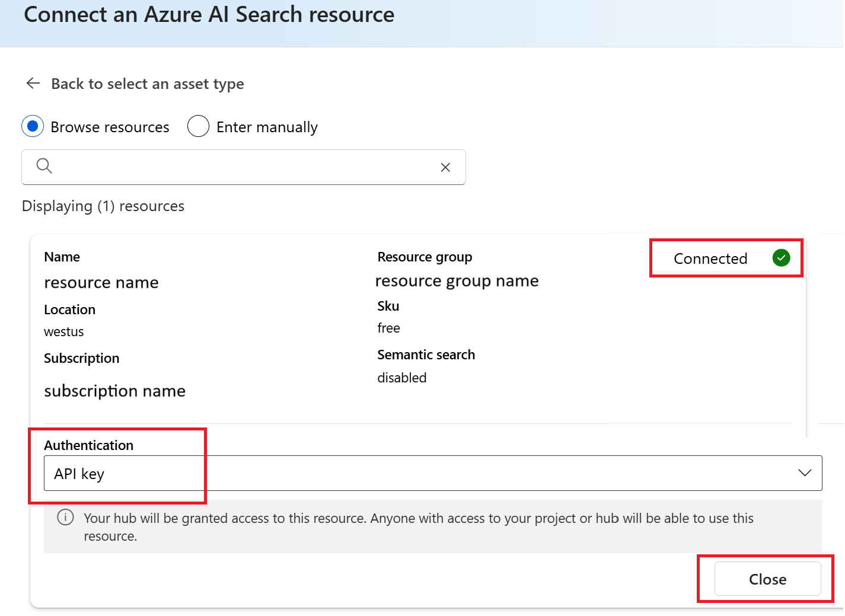Click the Connect an Azure AI Search heading
The height and width of the screenshot is (616, 845).
[209, 15]
